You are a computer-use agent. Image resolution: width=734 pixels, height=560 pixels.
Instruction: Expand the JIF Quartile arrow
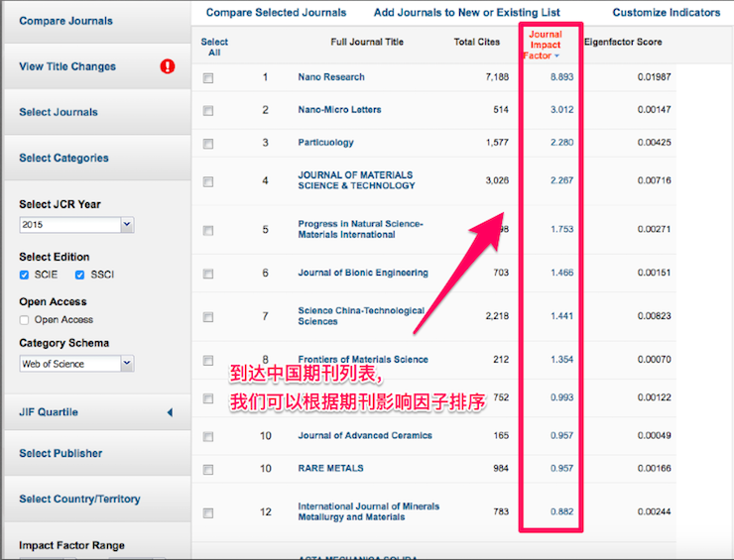pyautogui.click(x=169, y=412)
